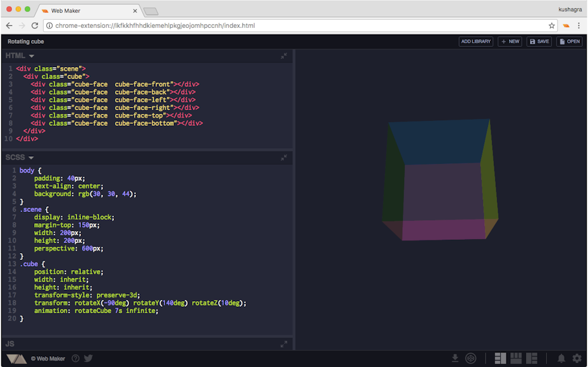Select the vertical split layout icon

coord(501,358)
